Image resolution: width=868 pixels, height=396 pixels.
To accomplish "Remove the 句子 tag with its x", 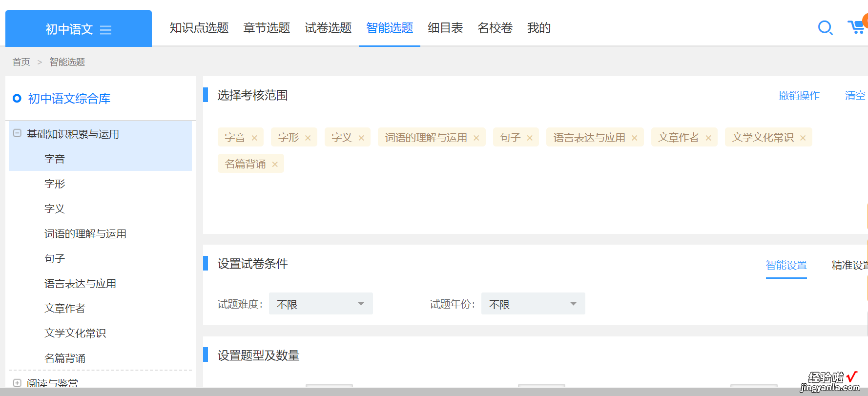I will click(530, 138).
